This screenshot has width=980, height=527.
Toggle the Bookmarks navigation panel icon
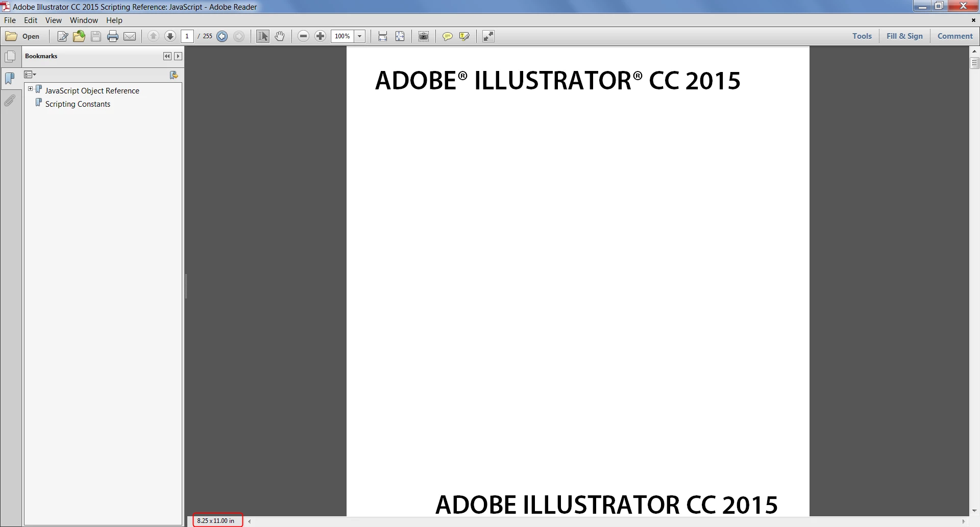(10, 78)
